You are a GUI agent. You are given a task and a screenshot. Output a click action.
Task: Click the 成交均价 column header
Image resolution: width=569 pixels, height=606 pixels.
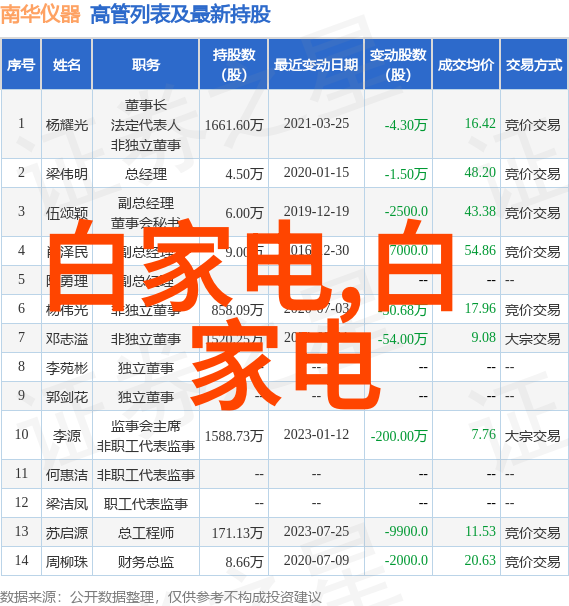pyautogui.click(x=466, y=65)
